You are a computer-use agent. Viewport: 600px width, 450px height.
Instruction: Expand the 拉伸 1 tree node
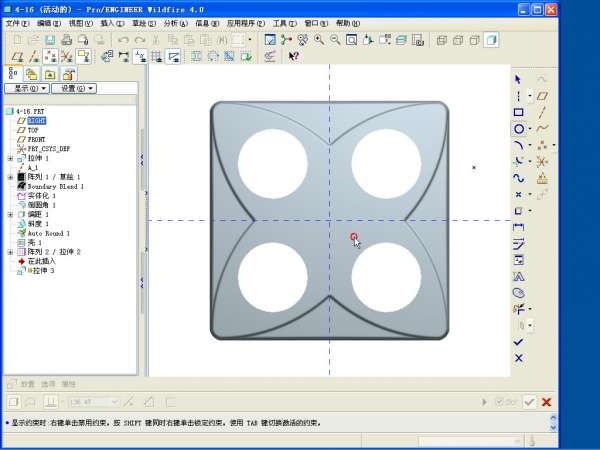(10, 158)
